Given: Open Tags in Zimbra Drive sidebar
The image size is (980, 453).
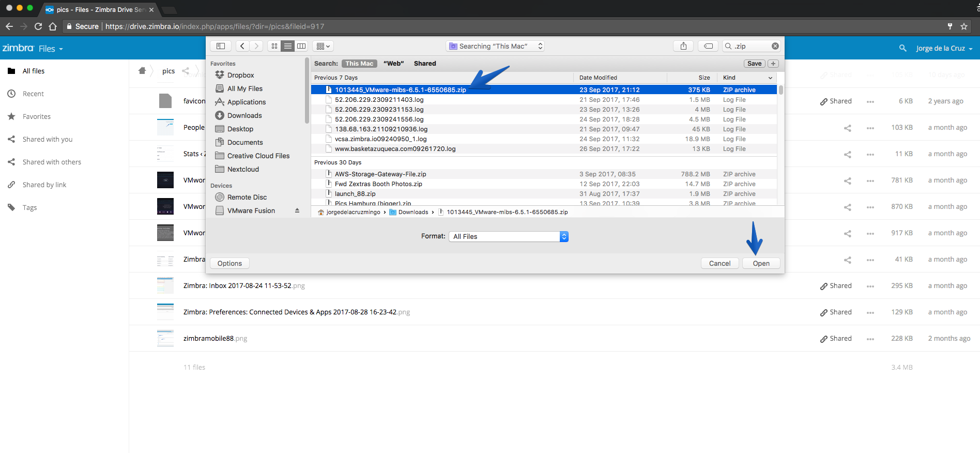Looking at the screenshot, I should (x=29, y=207).
